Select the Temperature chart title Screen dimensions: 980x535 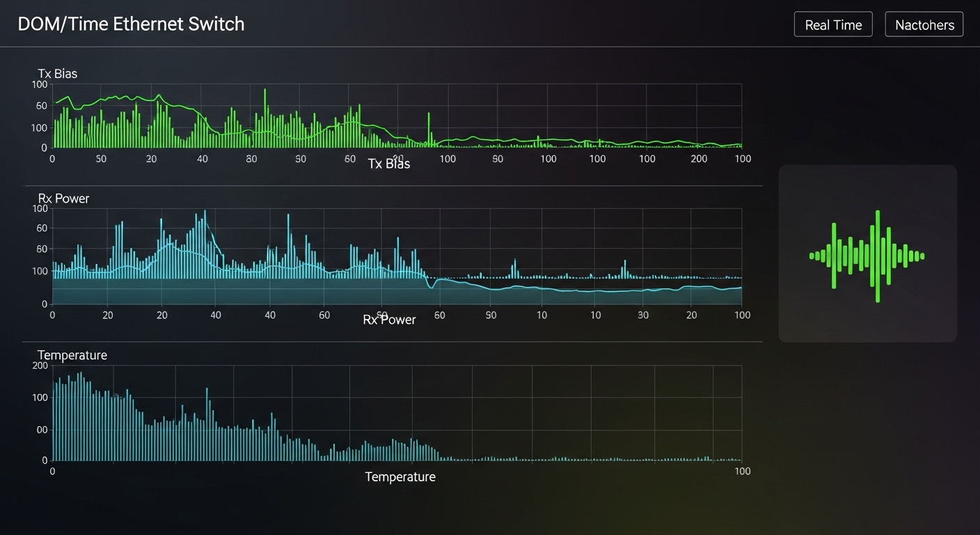(x=72, y=355)
